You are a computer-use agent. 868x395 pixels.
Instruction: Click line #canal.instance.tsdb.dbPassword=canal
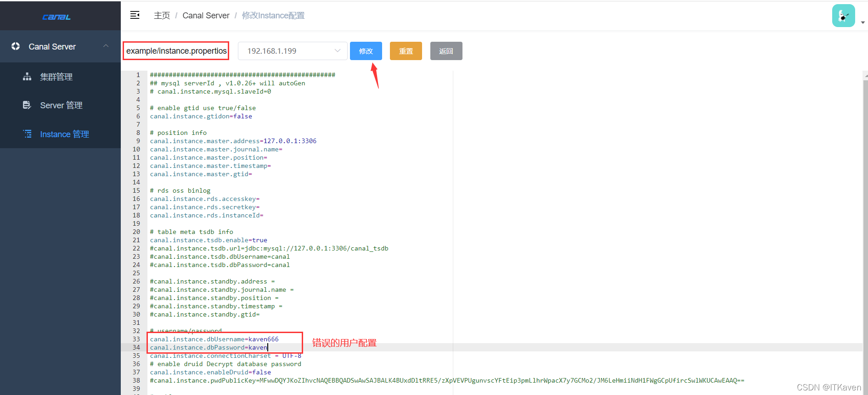click(220, 265)
